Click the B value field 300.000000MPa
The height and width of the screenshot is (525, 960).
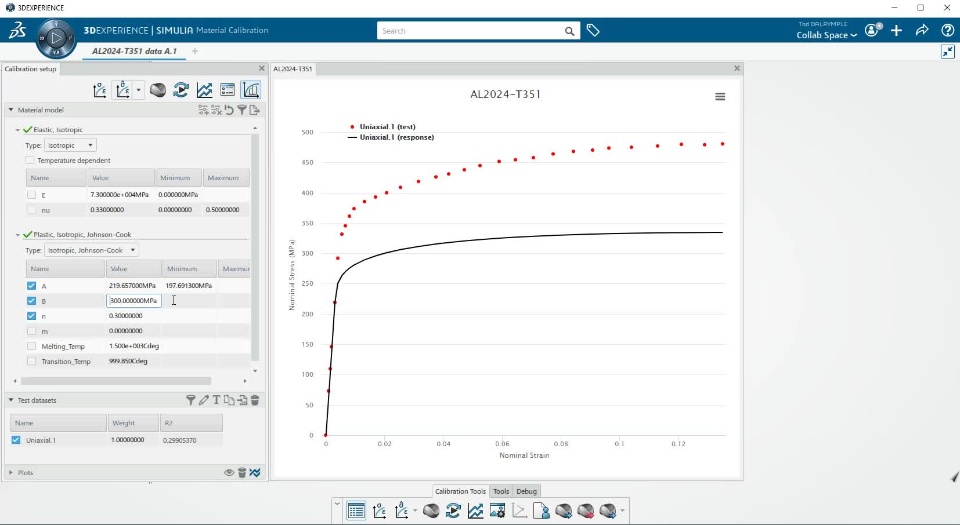(x=134, y=300)
